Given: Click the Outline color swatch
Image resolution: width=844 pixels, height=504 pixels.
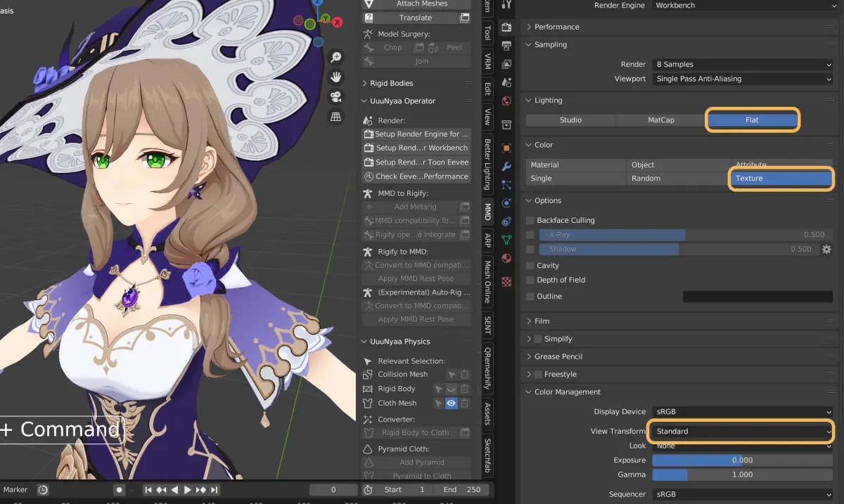Looking at the screenshot, I should coord(757,297).
